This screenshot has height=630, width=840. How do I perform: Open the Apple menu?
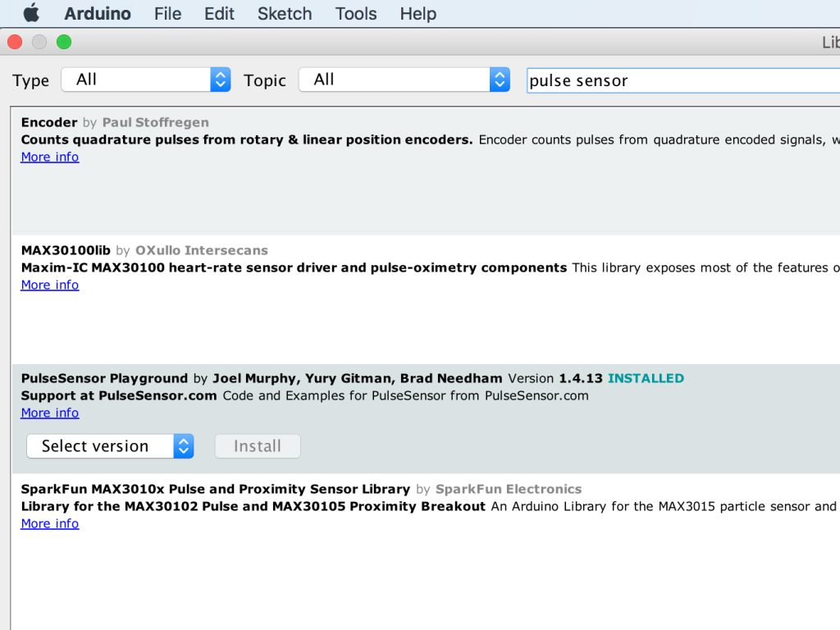(x=32, y=13)
